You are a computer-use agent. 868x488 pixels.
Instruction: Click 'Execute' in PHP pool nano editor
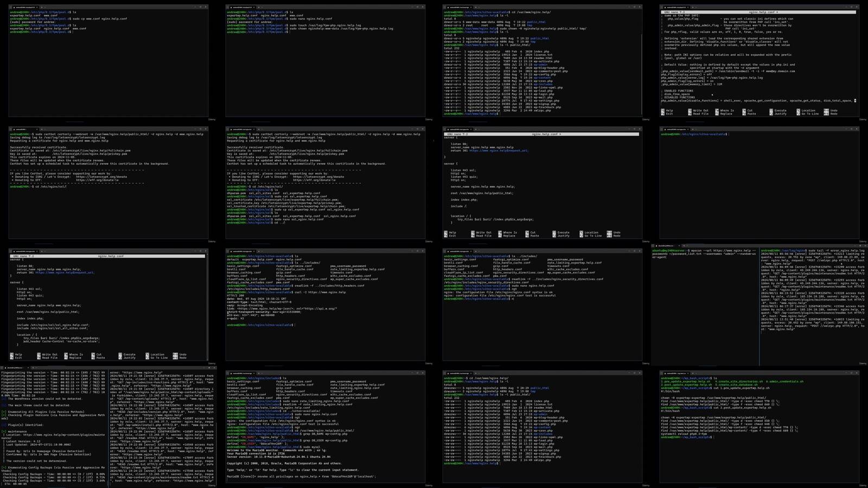click(781, 111)
